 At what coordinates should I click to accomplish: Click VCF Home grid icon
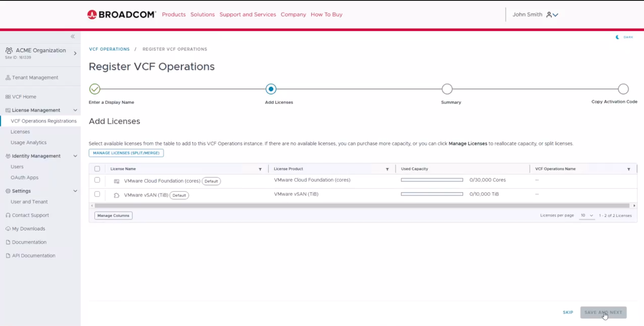point(8,97)
